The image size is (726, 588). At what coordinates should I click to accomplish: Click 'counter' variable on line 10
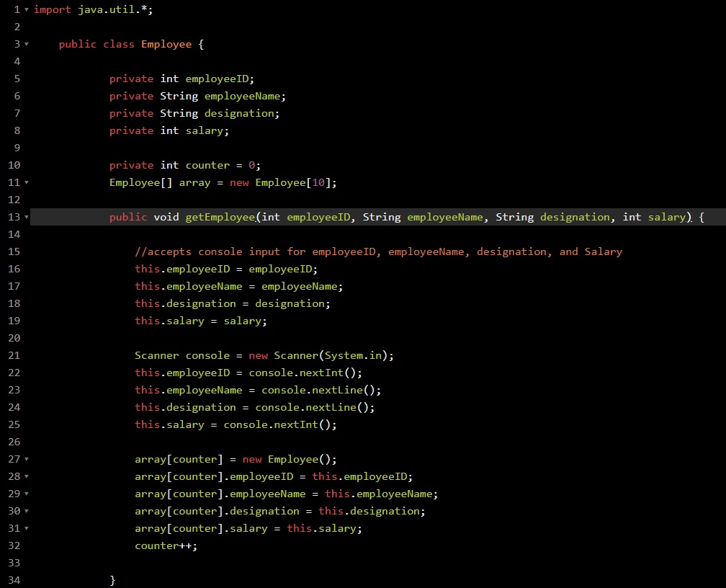(x=207, y=165)
